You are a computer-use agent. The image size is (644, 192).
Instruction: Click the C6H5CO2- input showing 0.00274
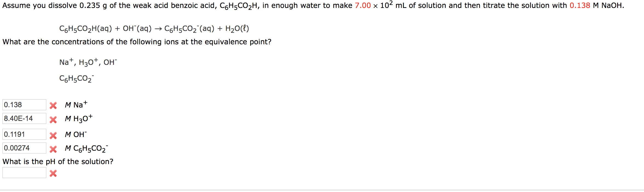tap(24, 148)
